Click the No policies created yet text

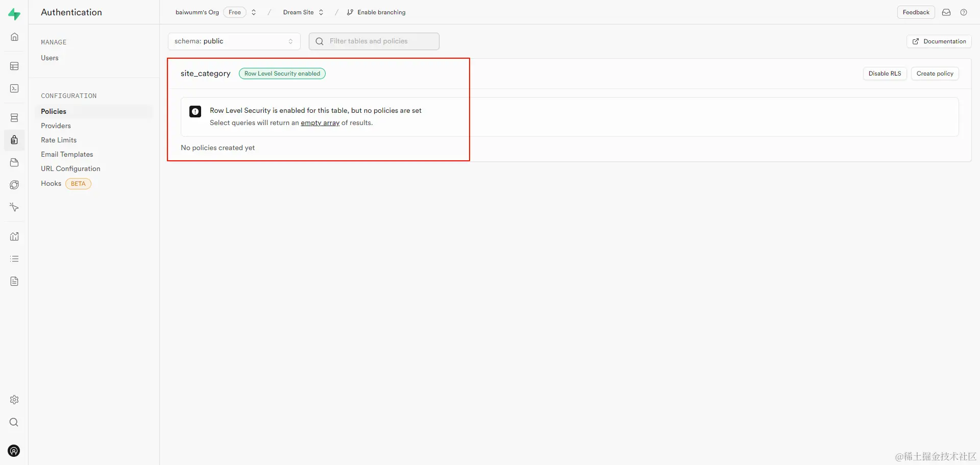coord(217,148)
